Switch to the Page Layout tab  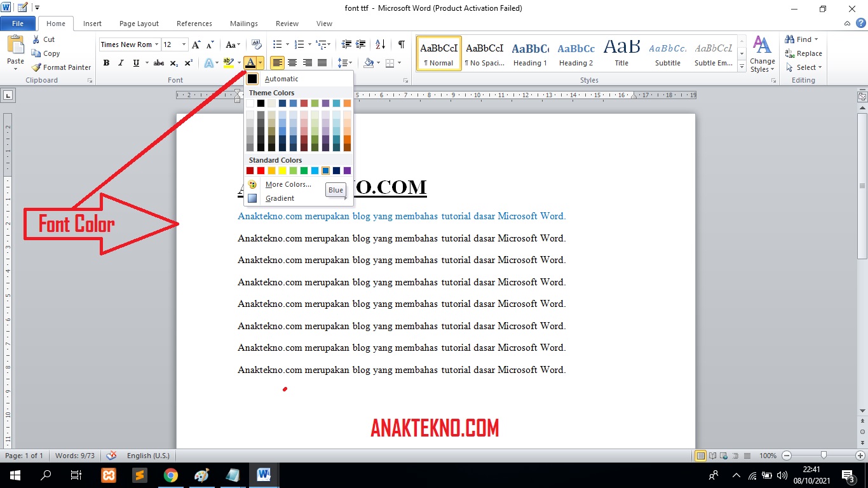[x=139, y=24]
